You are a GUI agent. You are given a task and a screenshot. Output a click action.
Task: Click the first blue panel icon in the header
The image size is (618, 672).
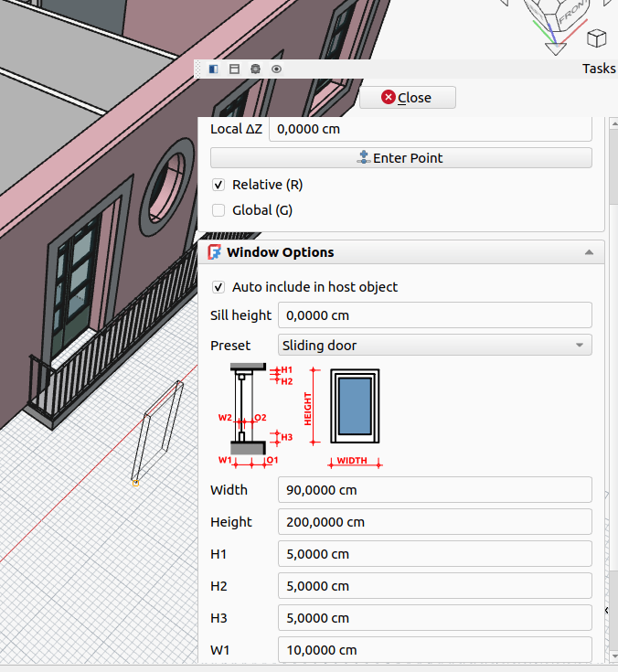click(x=213, y=69)
